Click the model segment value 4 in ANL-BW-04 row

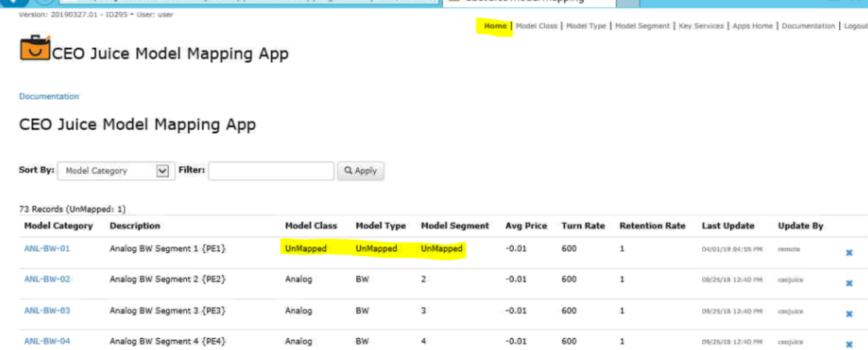coord(424,342)
